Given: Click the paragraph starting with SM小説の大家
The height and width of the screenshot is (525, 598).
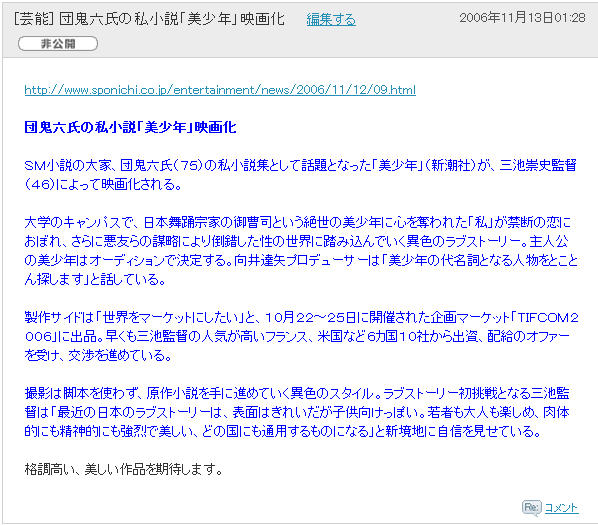Looking at the screenshot, I should (301, 175).
